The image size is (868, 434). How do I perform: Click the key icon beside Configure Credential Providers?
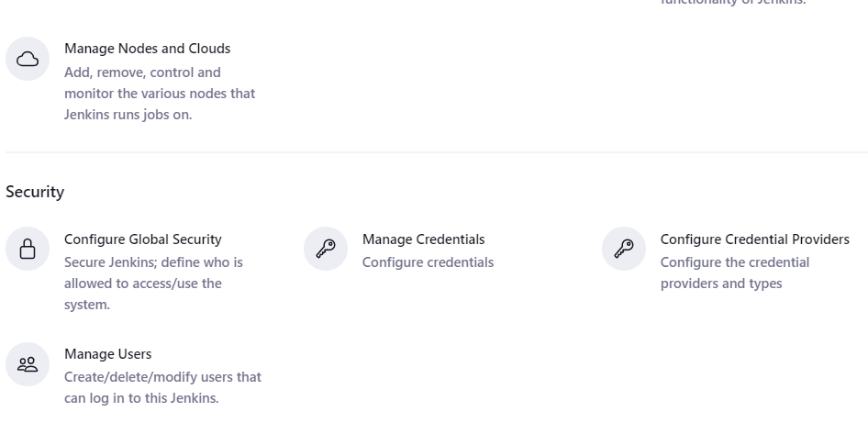tap(624, 250)
